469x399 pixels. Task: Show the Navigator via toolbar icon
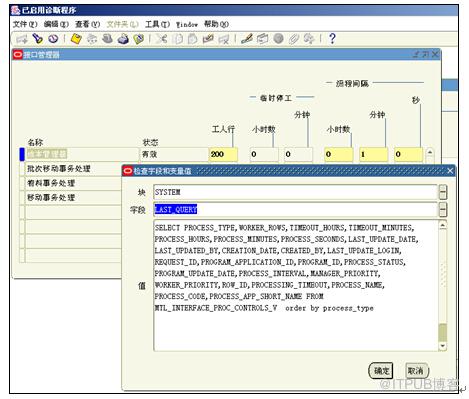[x=53, y=39]
